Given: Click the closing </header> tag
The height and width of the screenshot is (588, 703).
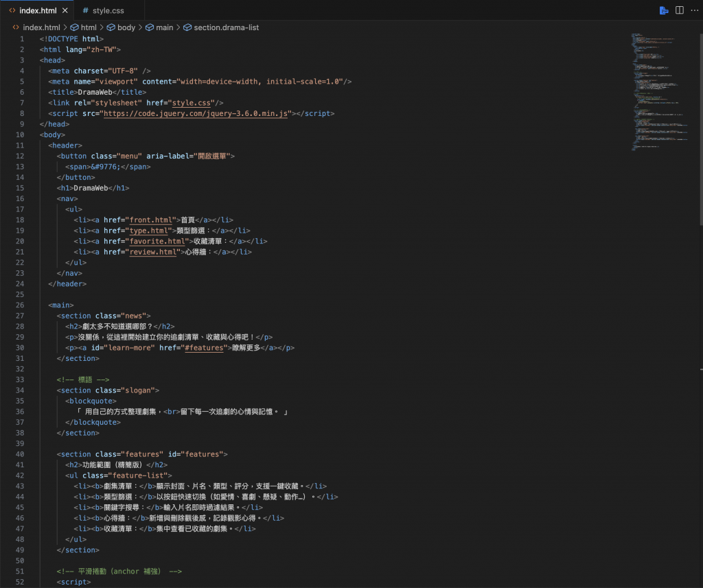Looking at the screenshot, I should 67,283.
